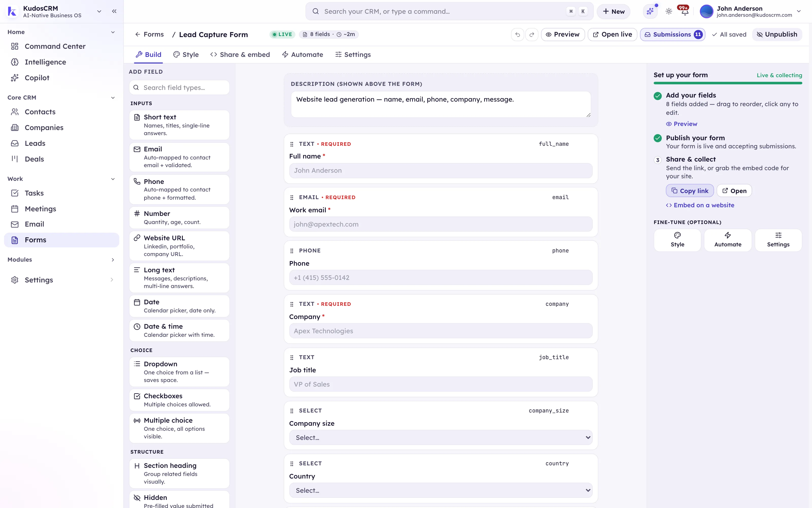Add a Phone field type
Screen dimensions: 812x508
point(179,189)
